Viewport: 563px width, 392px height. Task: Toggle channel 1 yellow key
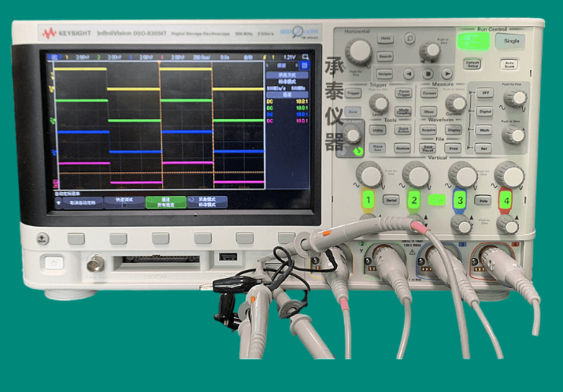(368, 200)
